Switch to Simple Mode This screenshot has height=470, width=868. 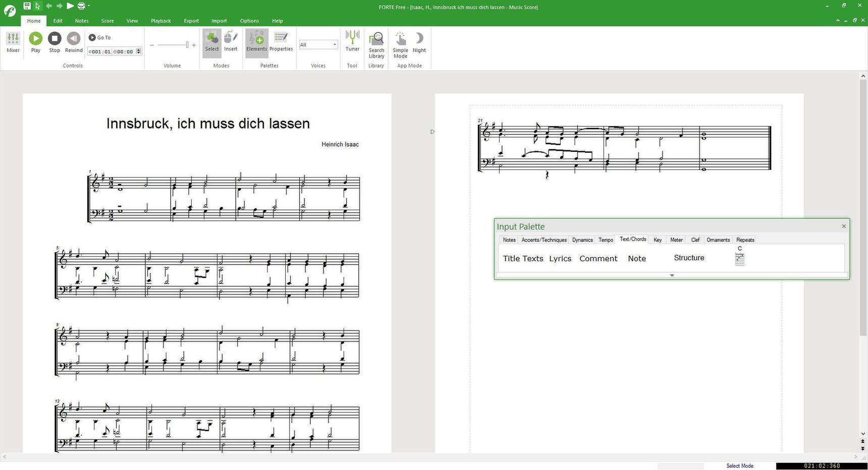(x=400, y=45)
